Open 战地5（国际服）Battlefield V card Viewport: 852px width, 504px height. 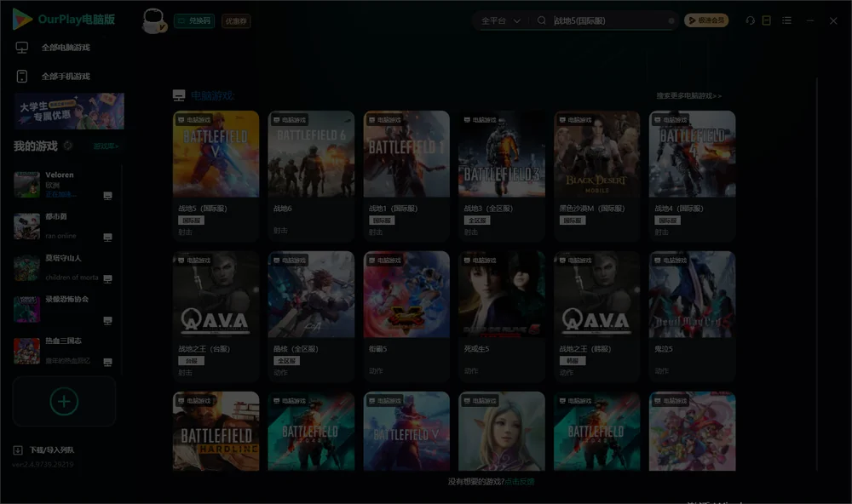[216, 176]
